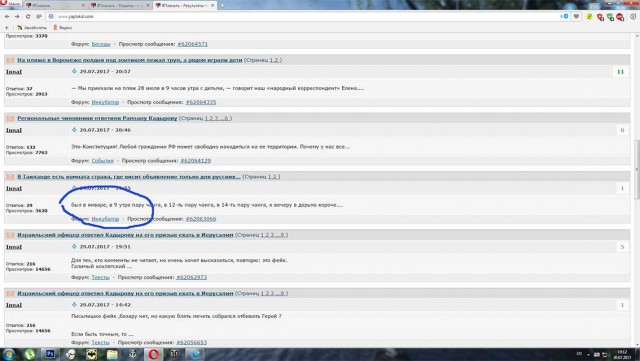Close the second ЯПлакалъ tab

(148, 5)
